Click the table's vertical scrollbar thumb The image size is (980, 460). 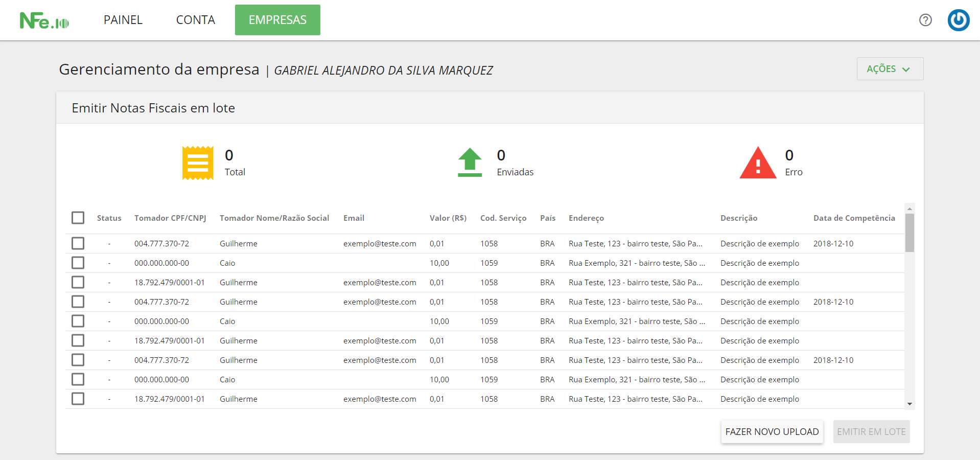tap(909, 233)
